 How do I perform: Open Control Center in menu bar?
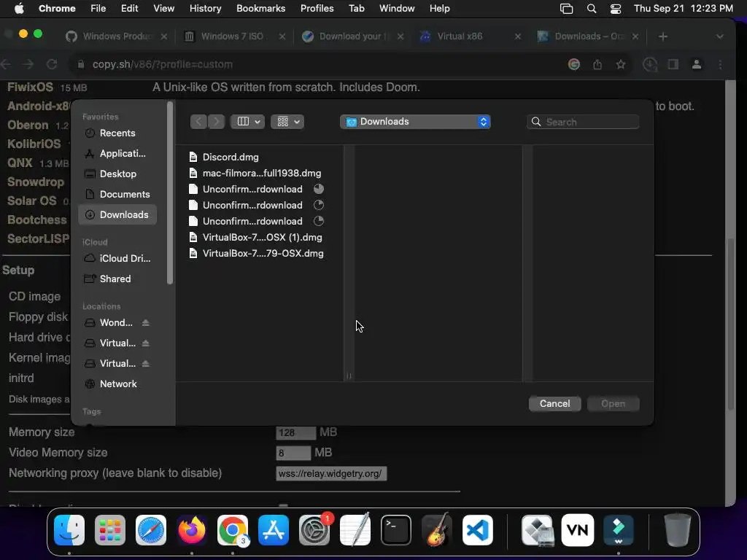pos(616,9)
